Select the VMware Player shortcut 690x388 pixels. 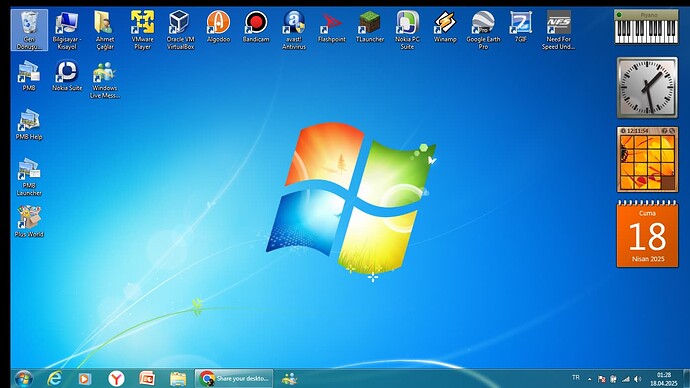(x=143, y=30)
